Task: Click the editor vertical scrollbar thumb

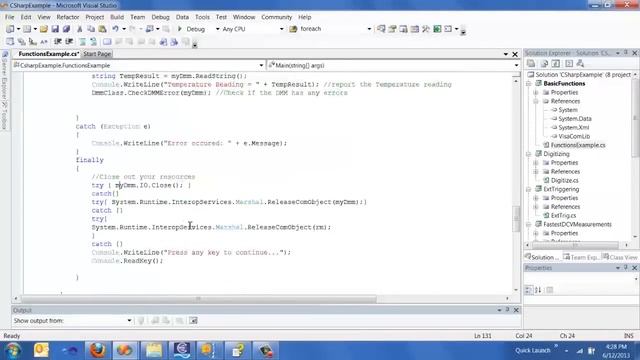Action: point(516,219)
